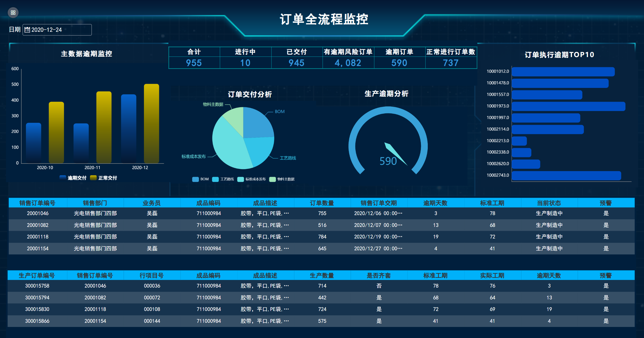Toggle the 标准成本发布 legend item
Image resolution: width=644 pixels, height=338 pixels.
252,179
